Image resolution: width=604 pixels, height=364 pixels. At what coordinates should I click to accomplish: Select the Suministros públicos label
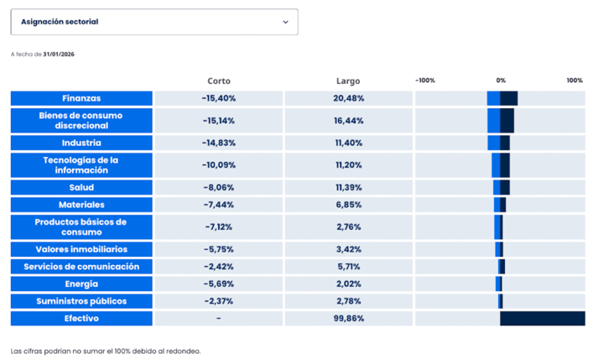tap(81, 300)
